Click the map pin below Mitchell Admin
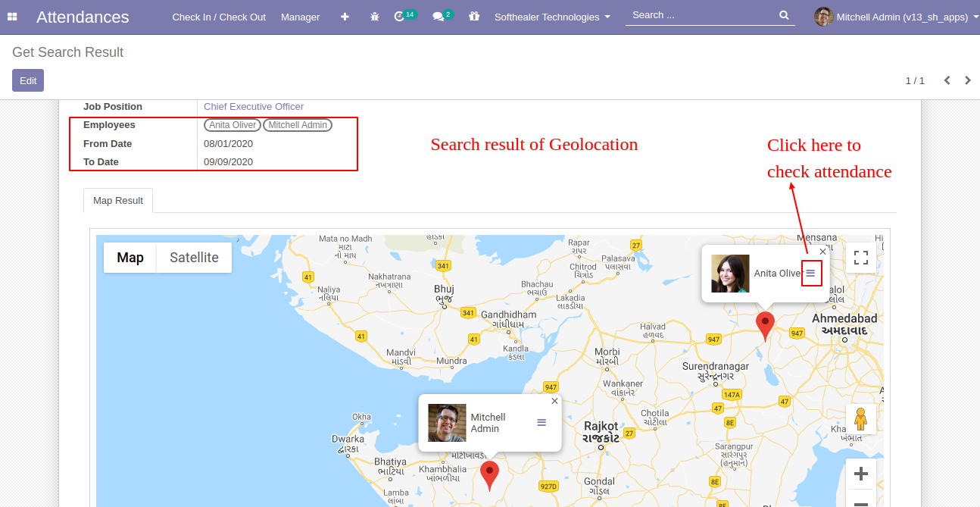This screenshot has height=507, width=980. point(490,475)
